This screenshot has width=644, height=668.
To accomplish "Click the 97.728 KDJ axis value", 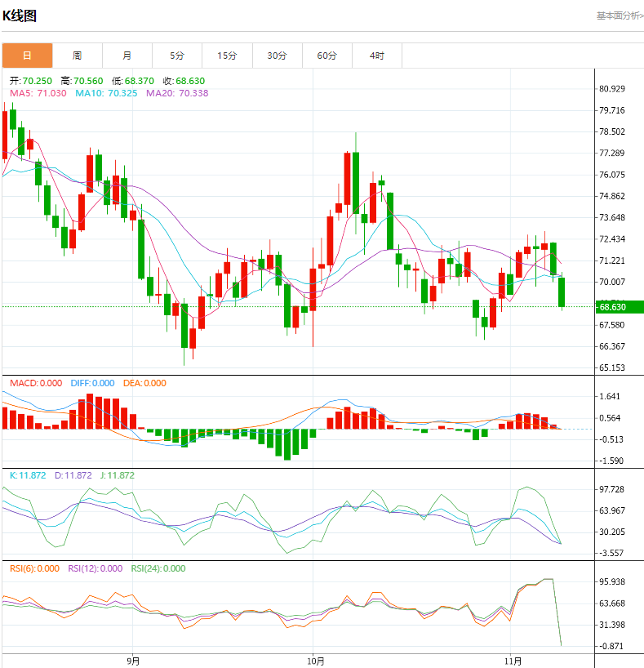I will (x=611, y=489).
